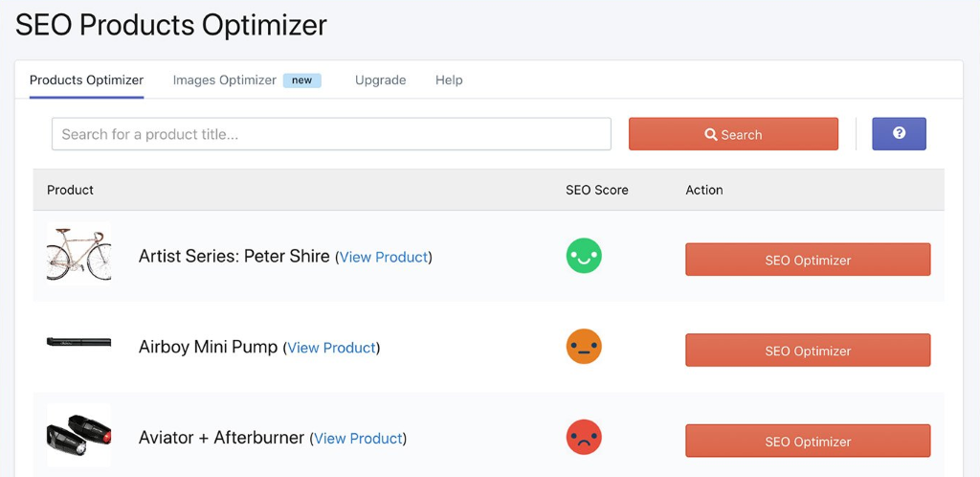This screenshot has height=477, width=980.
Task: Click SEO Optimizer for Artist Series: Peter Shire
Action: [x=808, y=260]
